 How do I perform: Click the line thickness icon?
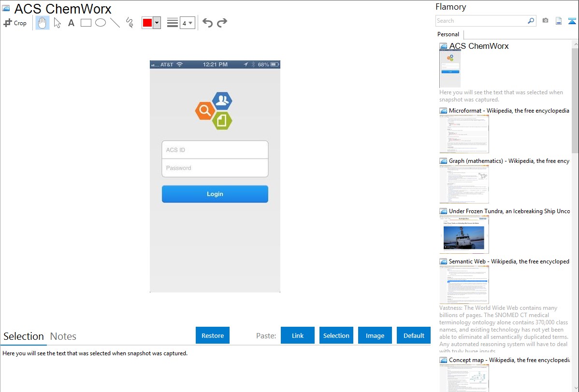click(x=173, y=23)
